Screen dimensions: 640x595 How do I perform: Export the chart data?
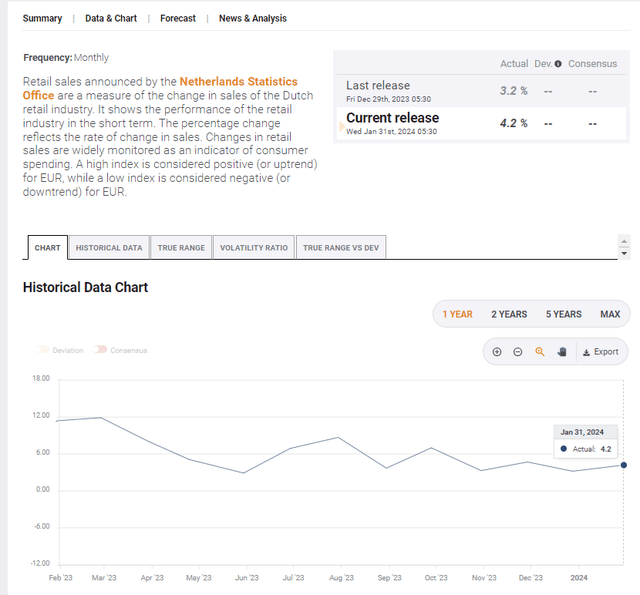(x=600, y=352)
